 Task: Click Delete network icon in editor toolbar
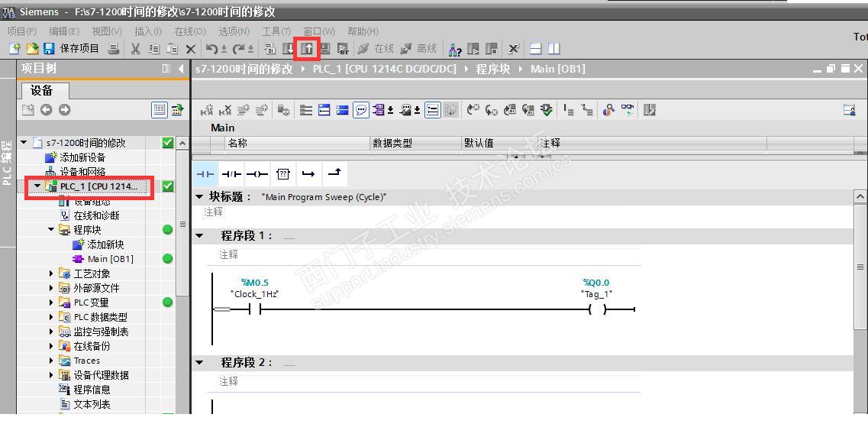pos(224,110)
